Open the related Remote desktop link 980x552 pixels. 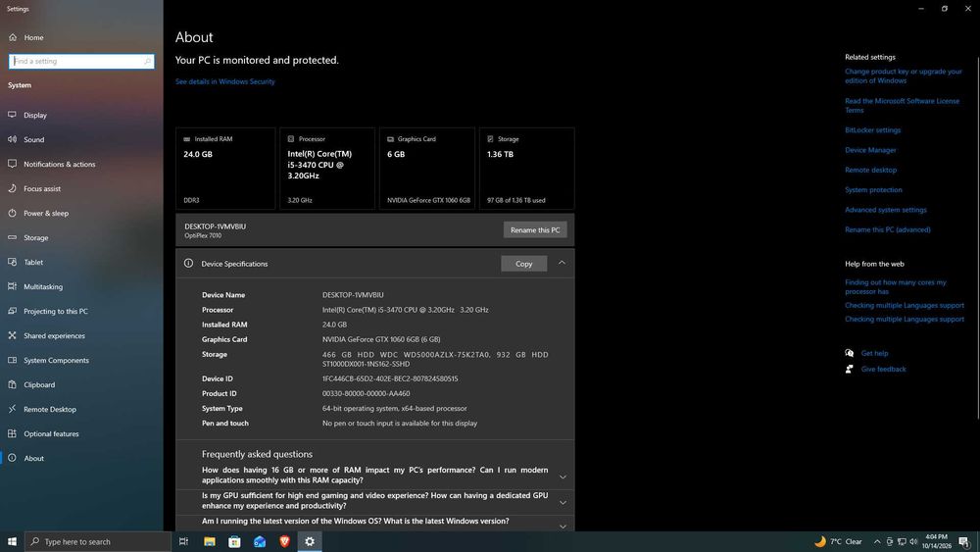point(870,170)
